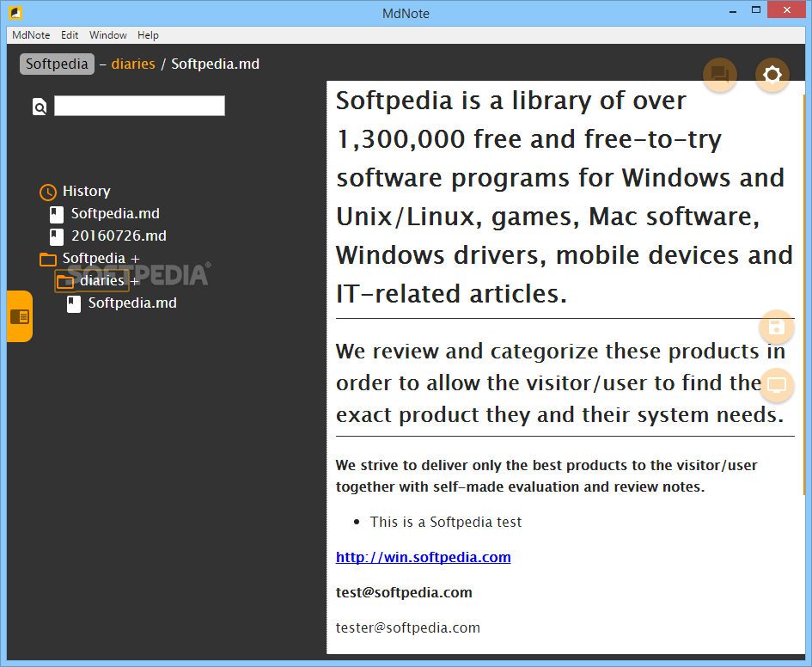Click the MdNote app icon in title bar

click(x=15, y=12)
